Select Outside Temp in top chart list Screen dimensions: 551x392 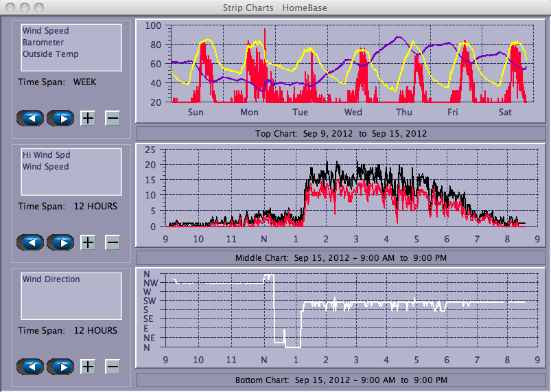[50, 54]
